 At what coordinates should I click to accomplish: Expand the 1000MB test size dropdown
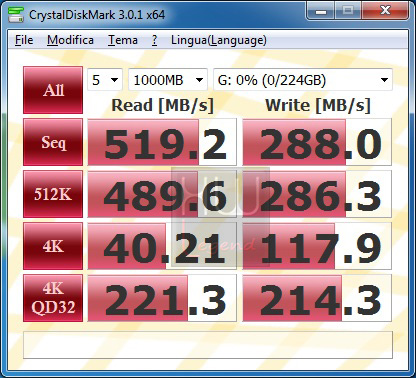tap(168, 80)
